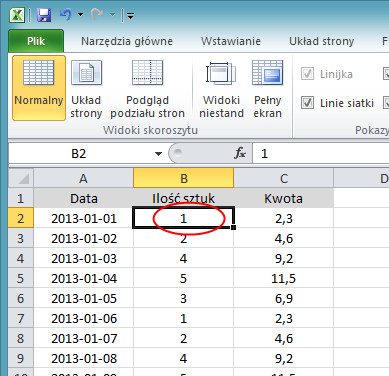Select row 5 header

(x=21, y=278)
